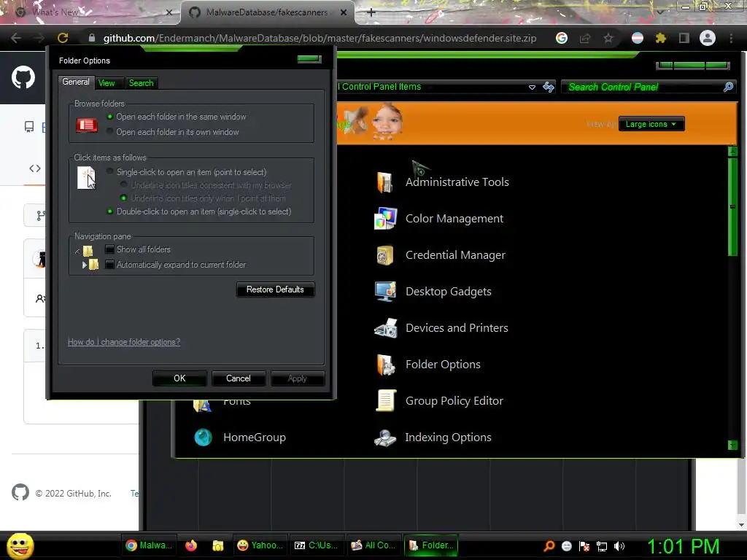Enable Show all folders checkbox
Image resolution: width=747 pixels, height=560 pixels.
pos(109,249)
